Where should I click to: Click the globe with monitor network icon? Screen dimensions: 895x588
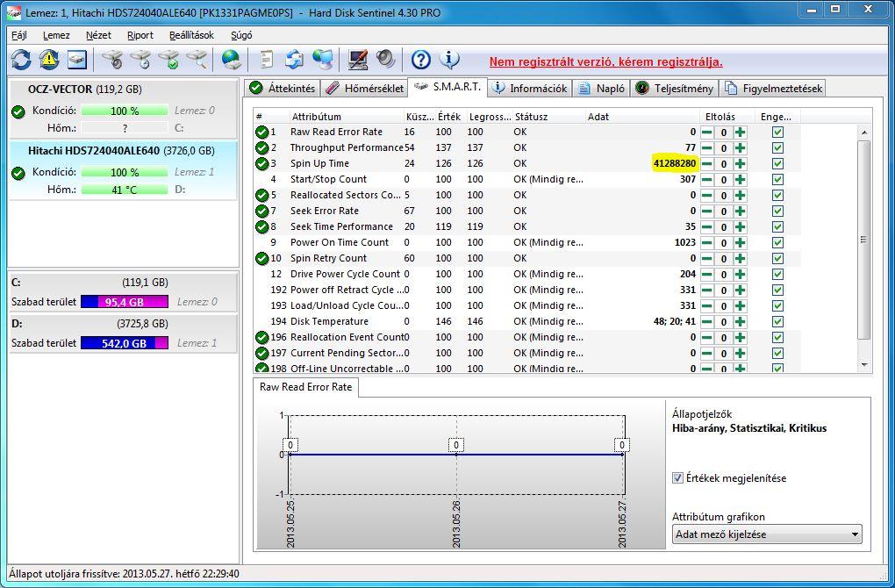(x=323, y=60)
